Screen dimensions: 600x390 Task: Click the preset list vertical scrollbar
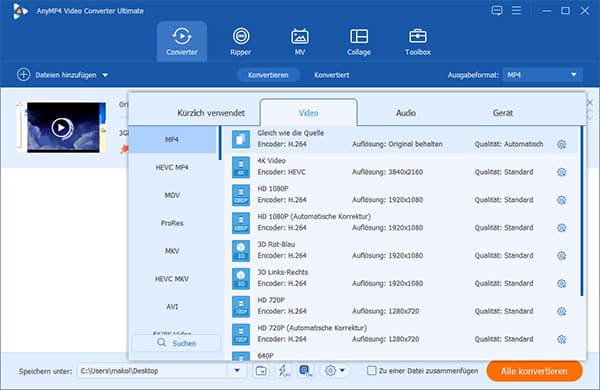tap(582, 211)
